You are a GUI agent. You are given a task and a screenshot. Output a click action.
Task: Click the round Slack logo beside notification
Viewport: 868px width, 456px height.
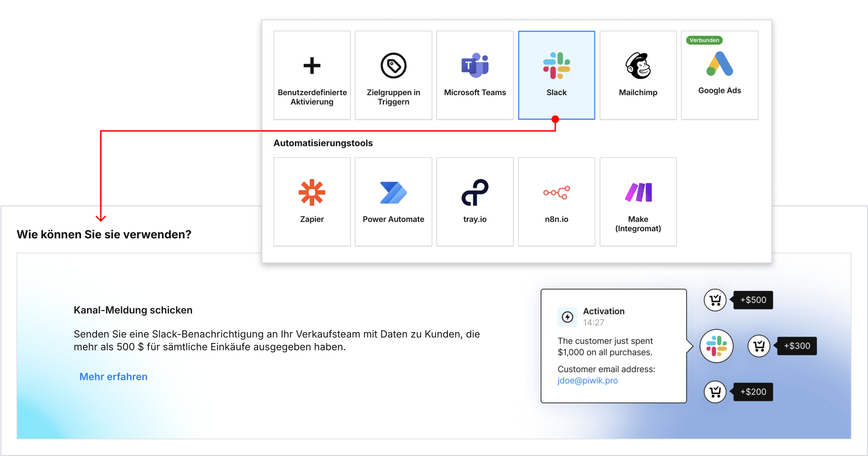point(716,346)
